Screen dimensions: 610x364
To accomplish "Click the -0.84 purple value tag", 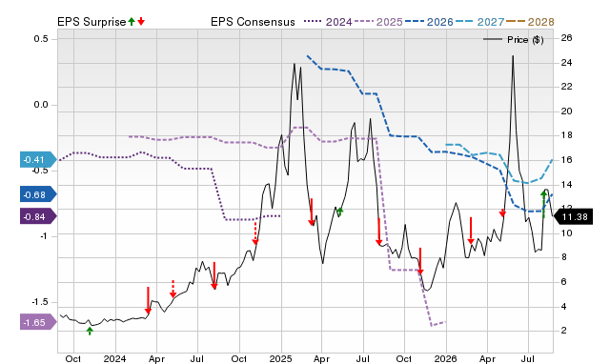I will point(38,216).
